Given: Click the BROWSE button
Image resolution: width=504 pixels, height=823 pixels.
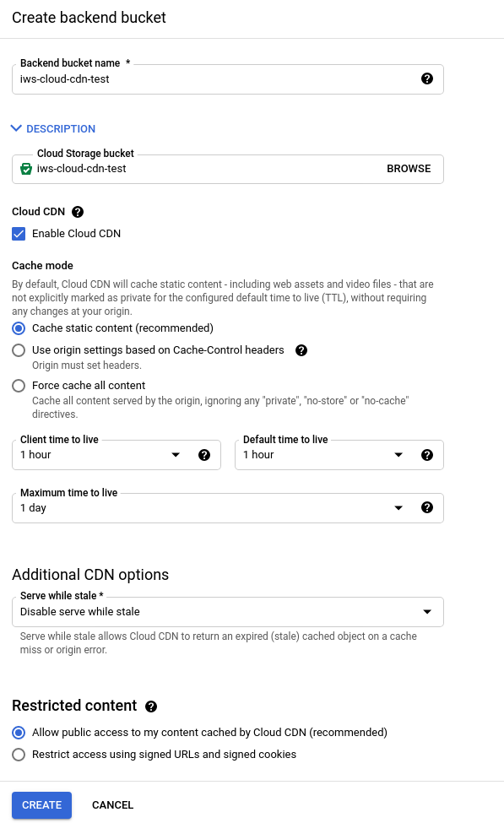Looking at the screenshot, I should click(409, 169).
